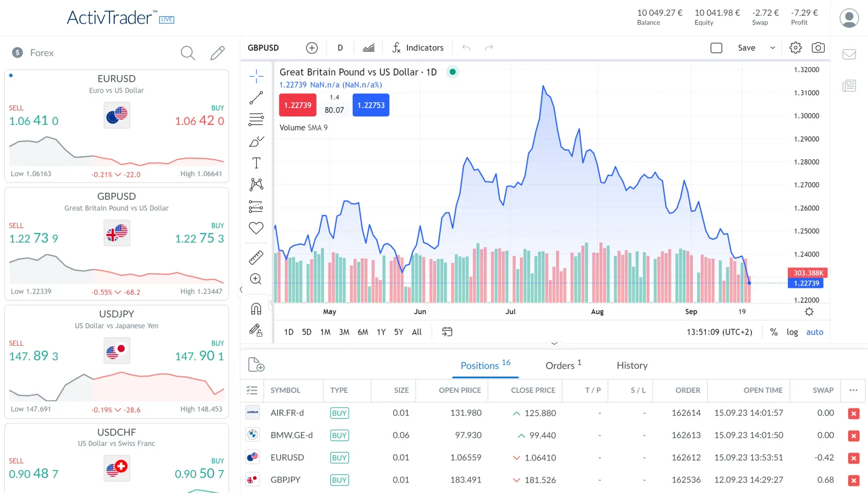
Task: Choose the trend line drawing tool
Action: point(256,98)
